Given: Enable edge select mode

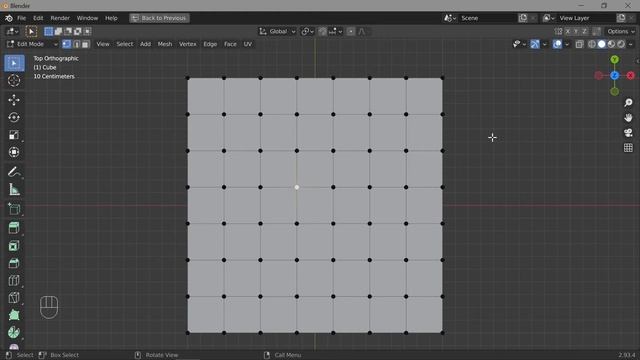Looking at the screenshot, I should (x=76, y=44).
